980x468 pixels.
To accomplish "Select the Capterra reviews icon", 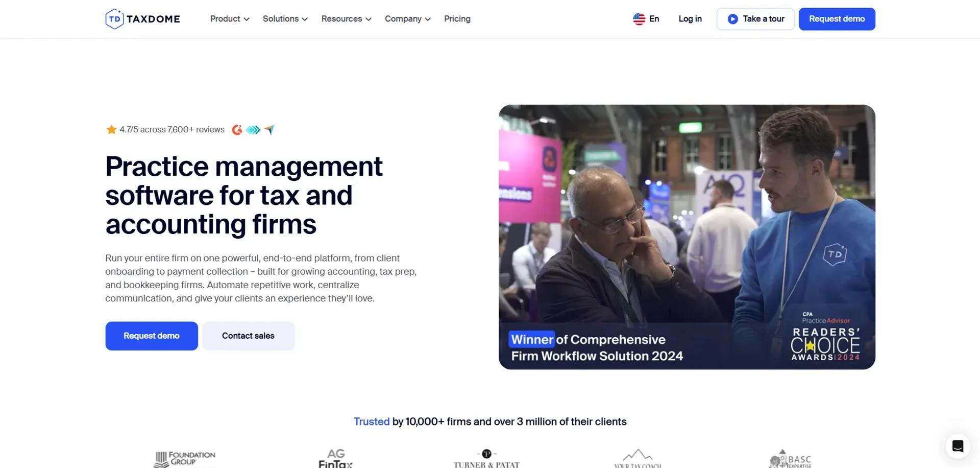I will (253, 130).
